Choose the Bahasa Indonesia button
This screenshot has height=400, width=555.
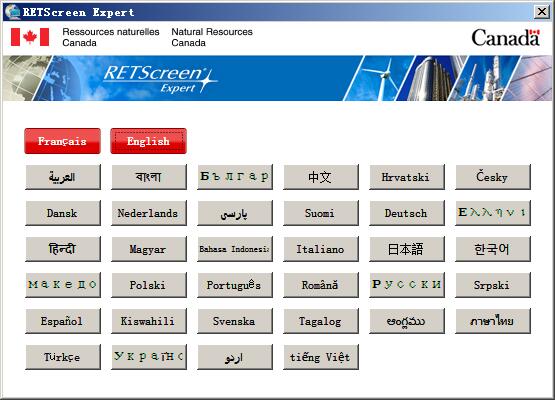pyautogui.click(x=235, y=249)
